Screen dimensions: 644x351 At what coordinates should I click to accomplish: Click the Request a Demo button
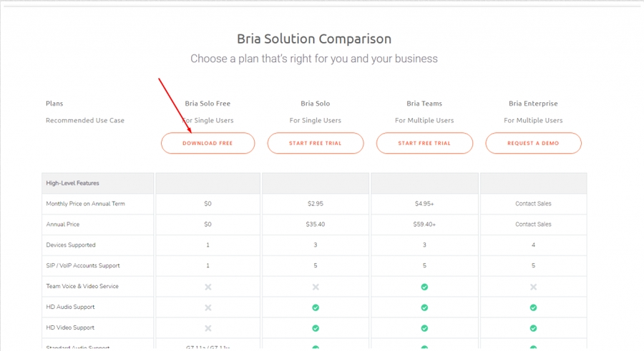(533, 143)
